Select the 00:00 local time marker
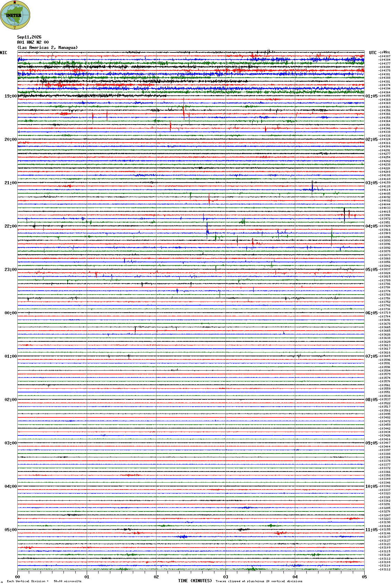392x586 pixels. coord(10,313)
